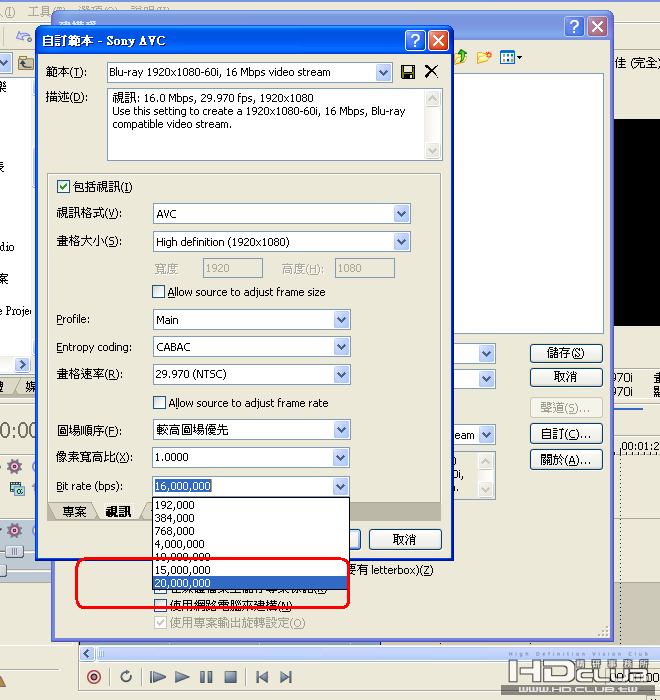Select 192,000 in the bit rate list
660x700 pixels.
point(251,505)
